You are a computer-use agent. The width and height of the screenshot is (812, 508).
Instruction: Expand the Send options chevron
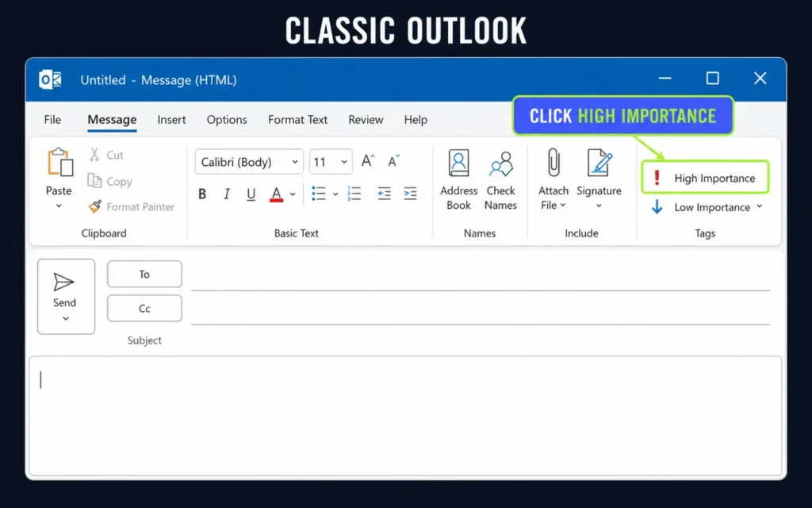click(66, 318)
